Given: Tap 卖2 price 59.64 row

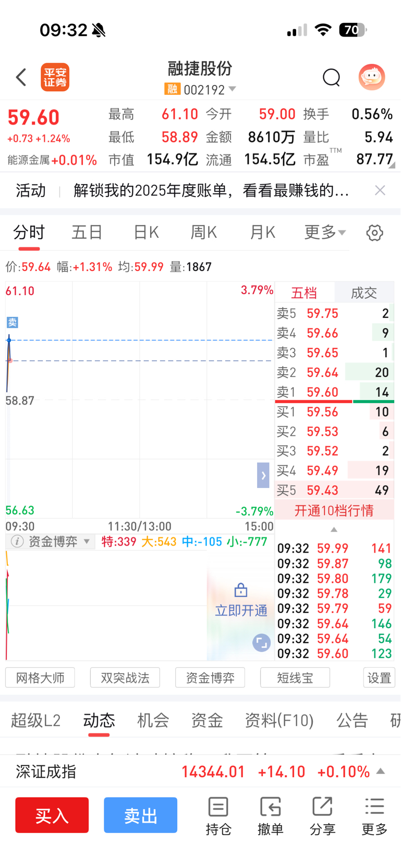Looking at the screenshot, I should point(334,372).
